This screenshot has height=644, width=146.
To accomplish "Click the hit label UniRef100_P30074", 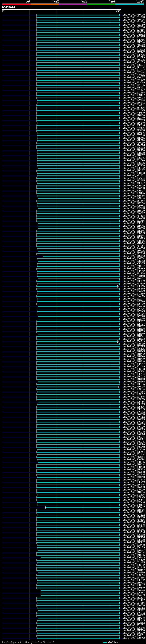I will coord(134,20).
